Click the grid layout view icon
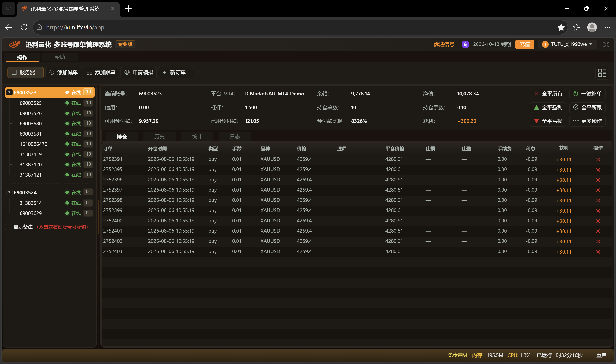Viewport: 616px width, 364px height. pos(602,73)
